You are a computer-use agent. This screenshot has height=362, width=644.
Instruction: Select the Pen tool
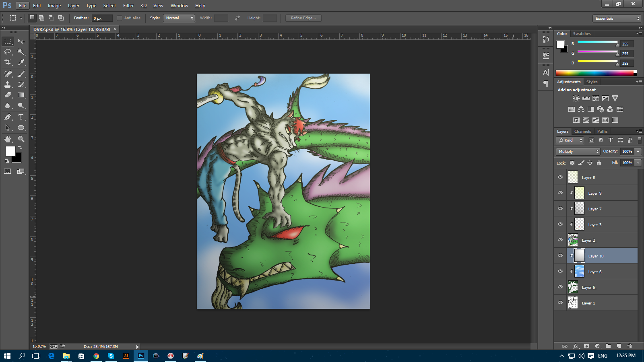(8, 117)
